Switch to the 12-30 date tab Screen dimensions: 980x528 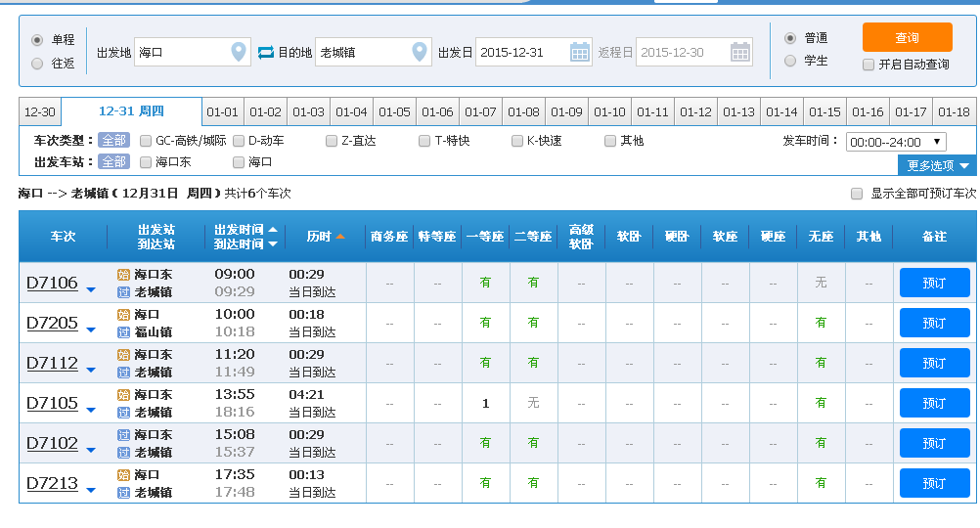[40, 111]
